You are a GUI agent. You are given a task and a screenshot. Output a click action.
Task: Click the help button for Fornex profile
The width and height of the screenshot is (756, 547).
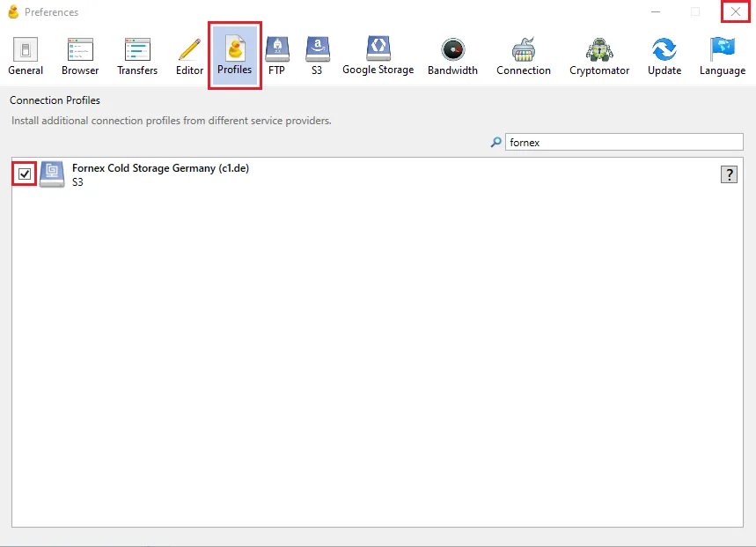click(x=729, y=174)
